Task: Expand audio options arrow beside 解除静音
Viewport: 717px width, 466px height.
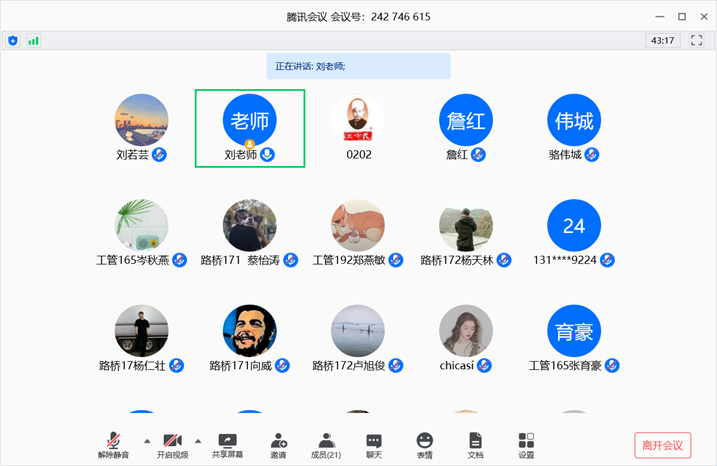Action: point(147,440)
